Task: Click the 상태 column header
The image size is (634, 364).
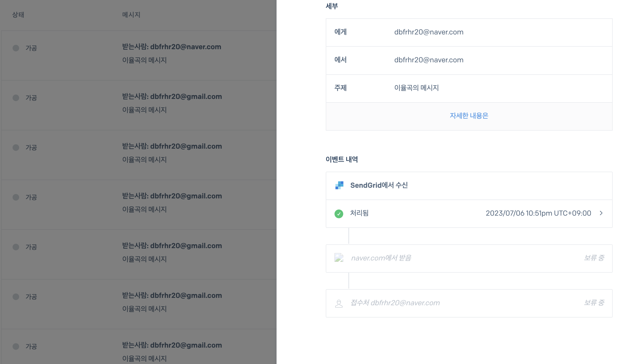Action: click(18, 15)
